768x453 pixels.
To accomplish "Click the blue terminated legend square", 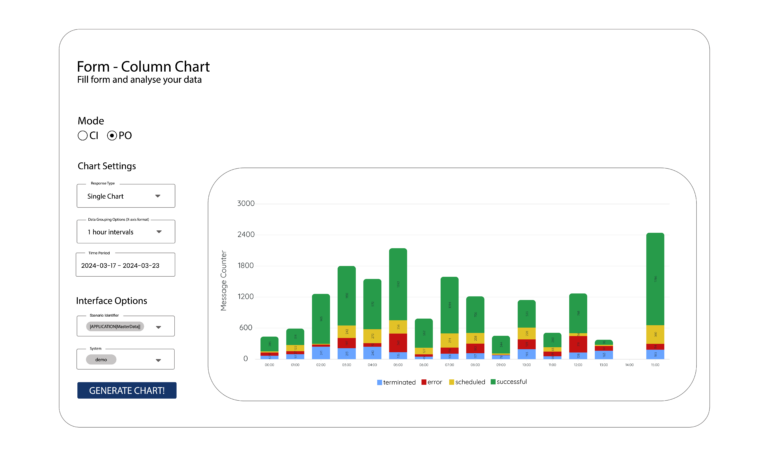I will pos(379,382).
